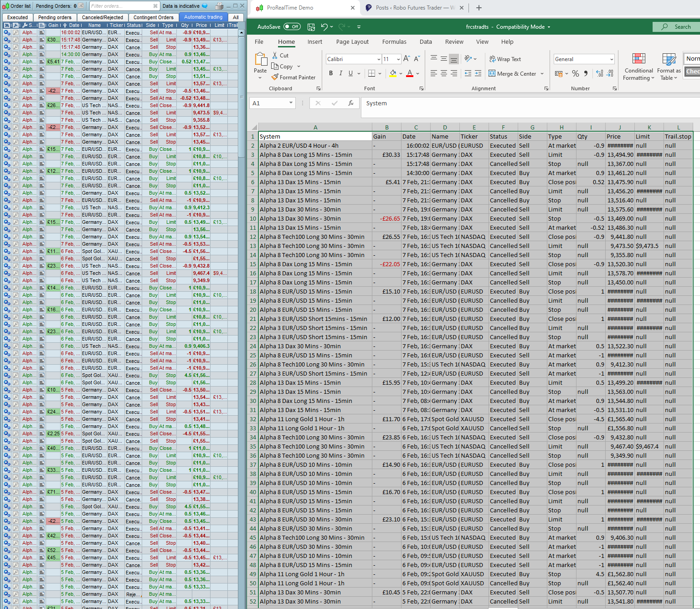Click the Increase Indent icon
The height and width of the screenshot is (609, 700).
(478, 73)
